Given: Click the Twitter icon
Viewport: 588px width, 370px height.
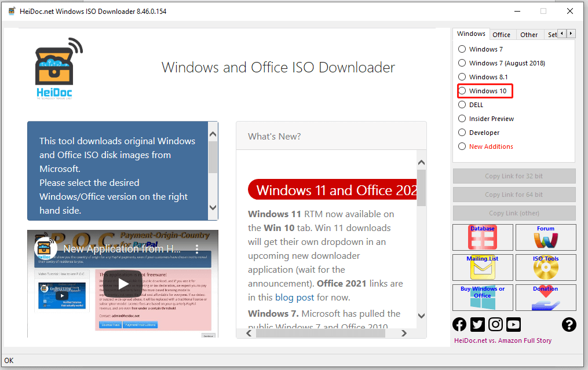Looking at the screenshot, I should click(x=477, y=324).
